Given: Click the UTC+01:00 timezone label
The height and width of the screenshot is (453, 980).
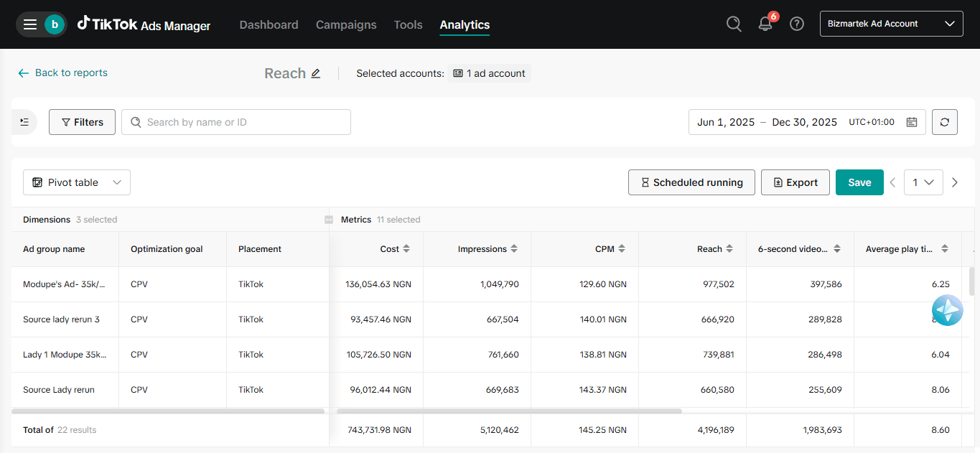Looking at the screenshot, I should [x=872, y=122].
